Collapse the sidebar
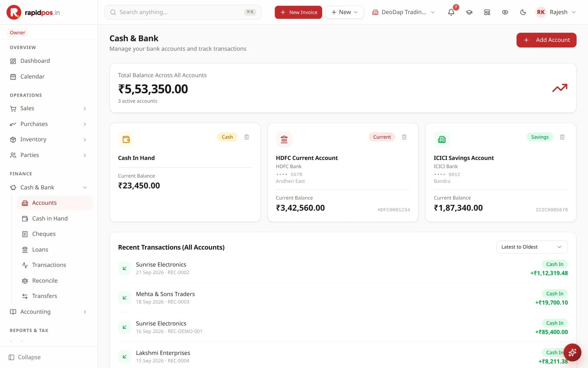Screen dimensions: 588x368 coord(25,357)
